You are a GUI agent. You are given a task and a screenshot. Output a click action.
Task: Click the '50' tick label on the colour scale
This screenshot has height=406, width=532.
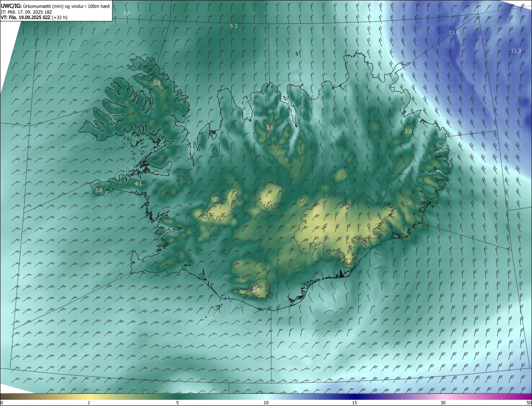pyautogui.click(x=529, y=403)
